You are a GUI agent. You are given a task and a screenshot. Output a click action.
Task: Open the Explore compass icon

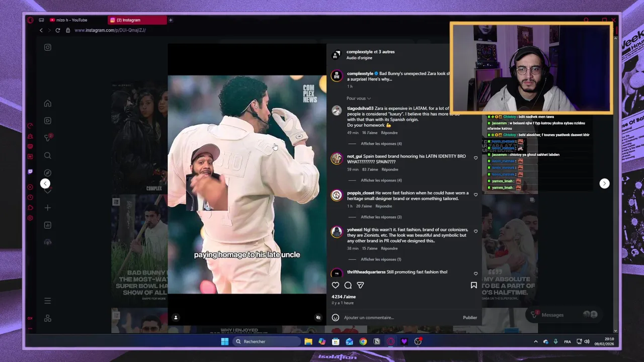tap(48, 173)
